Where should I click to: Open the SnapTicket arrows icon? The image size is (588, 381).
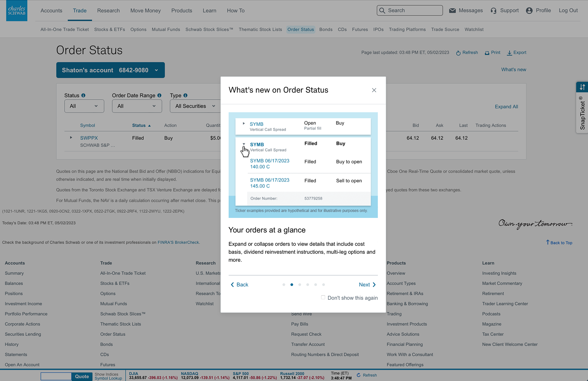pos(582,87)
